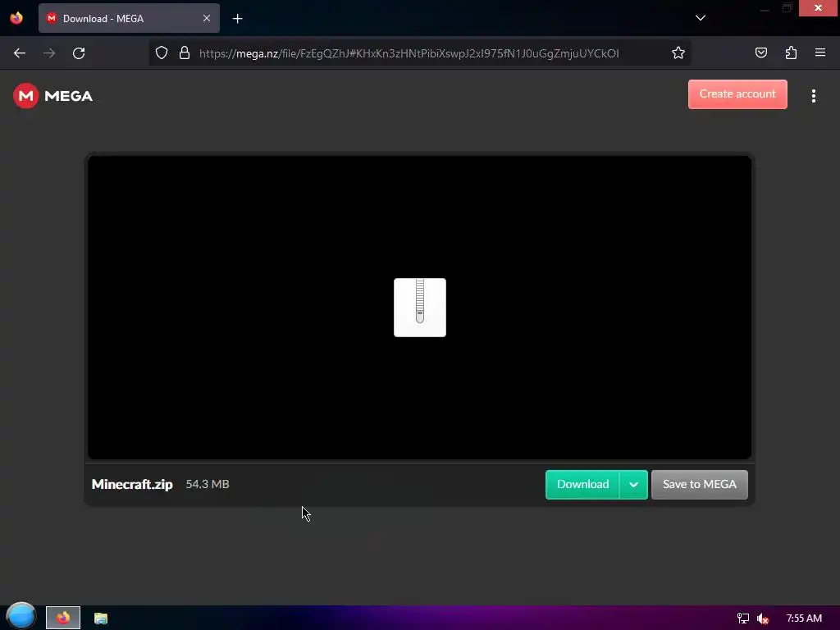Click the muted volume tray icon

763,619
